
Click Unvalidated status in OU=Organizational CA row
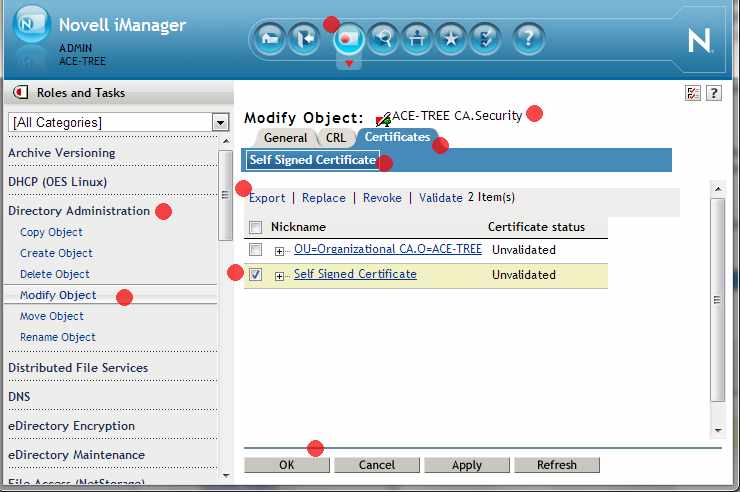coord(523,250)
